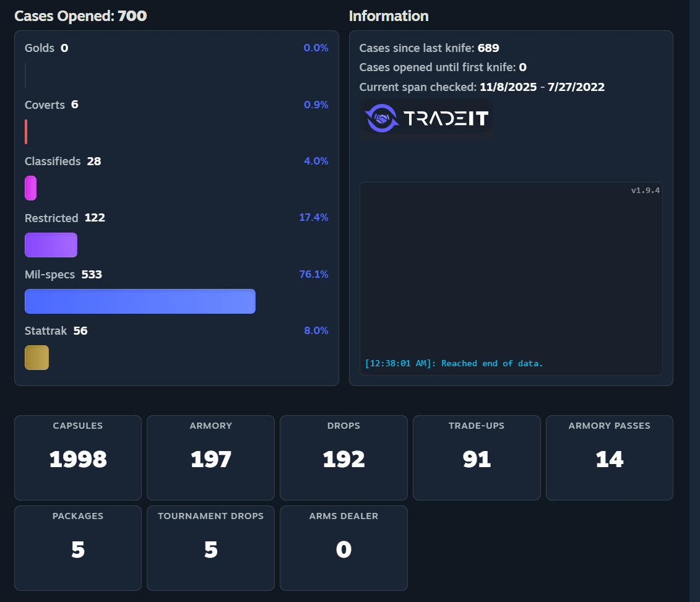This screenshot has width=700, height=602.
Task: Click the v1.9.4 version label
Action: point(645,190)
